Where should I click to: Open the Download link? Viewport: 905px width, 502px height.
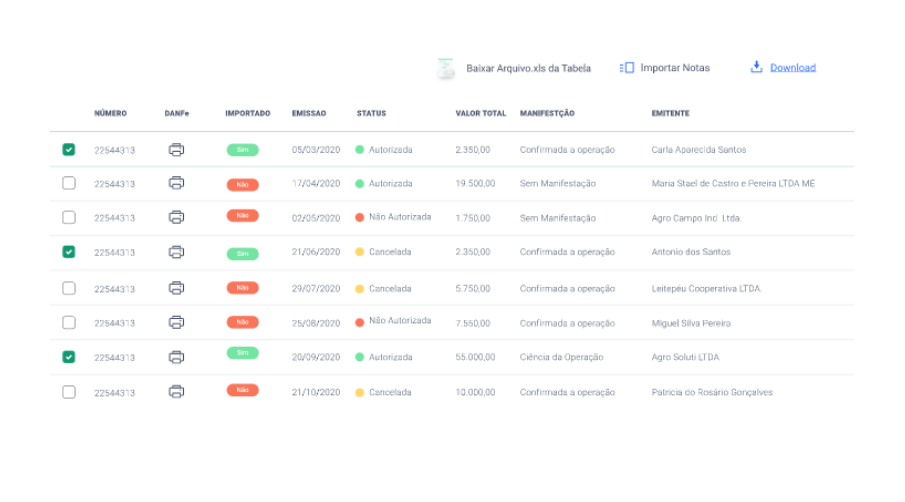(792, 68)
